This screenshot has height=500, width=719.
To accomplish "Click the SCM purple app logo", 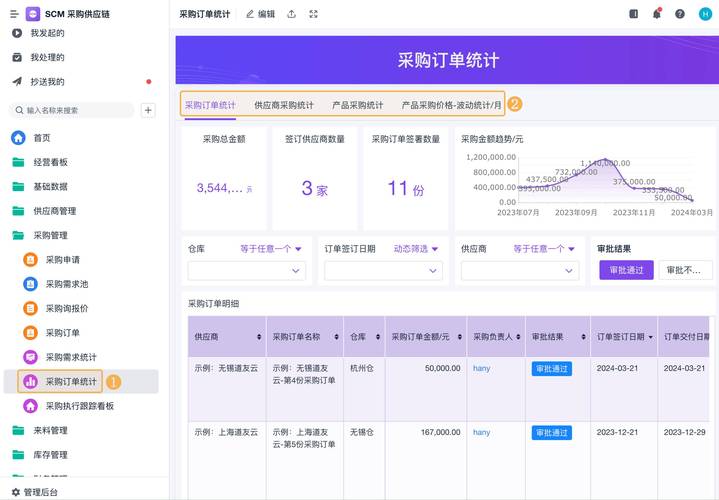I will pyautogui.click(x=33, y=14).
